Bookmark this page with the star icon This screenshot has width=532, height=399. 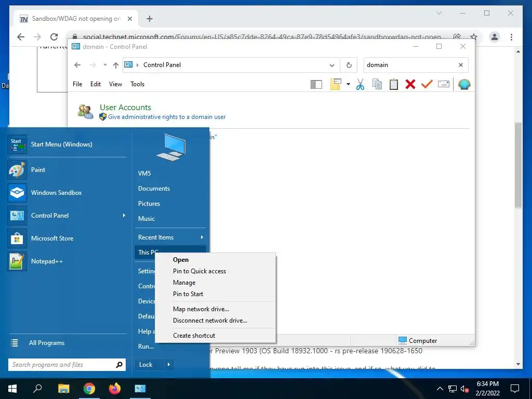[474, 37]
